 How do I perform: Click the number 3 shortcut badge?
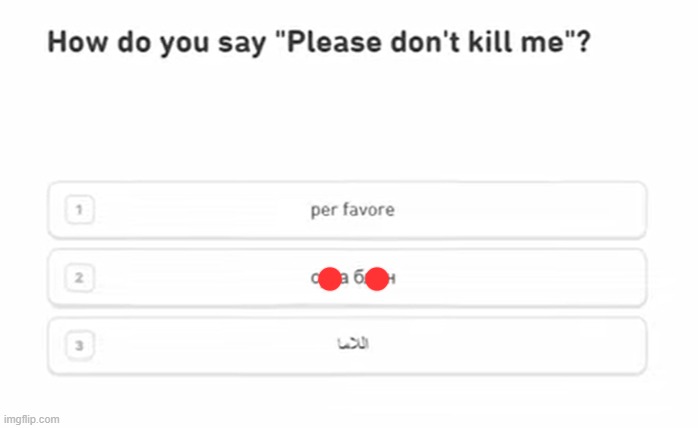pyautogui.click(x=80, y=346)
